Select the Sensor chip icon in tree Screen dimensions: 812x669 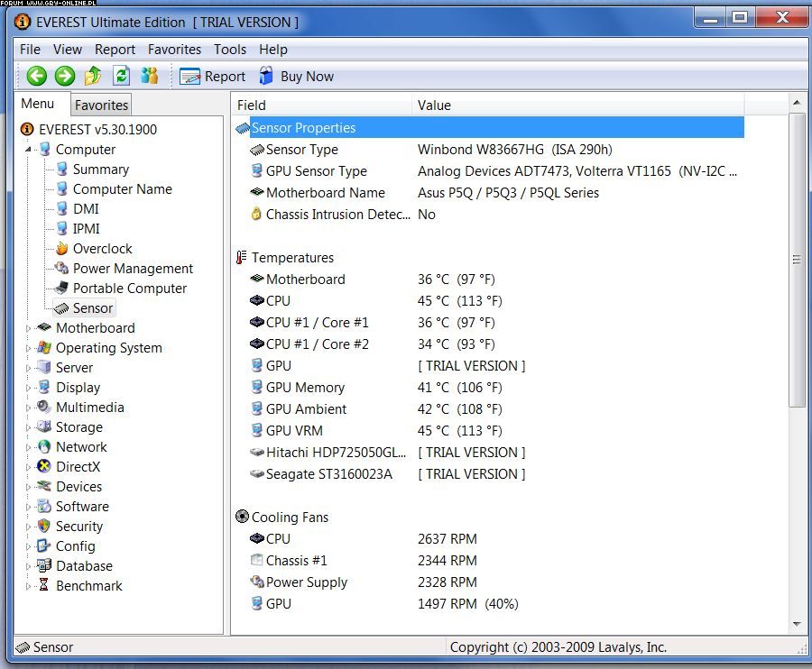click(61, 308)
